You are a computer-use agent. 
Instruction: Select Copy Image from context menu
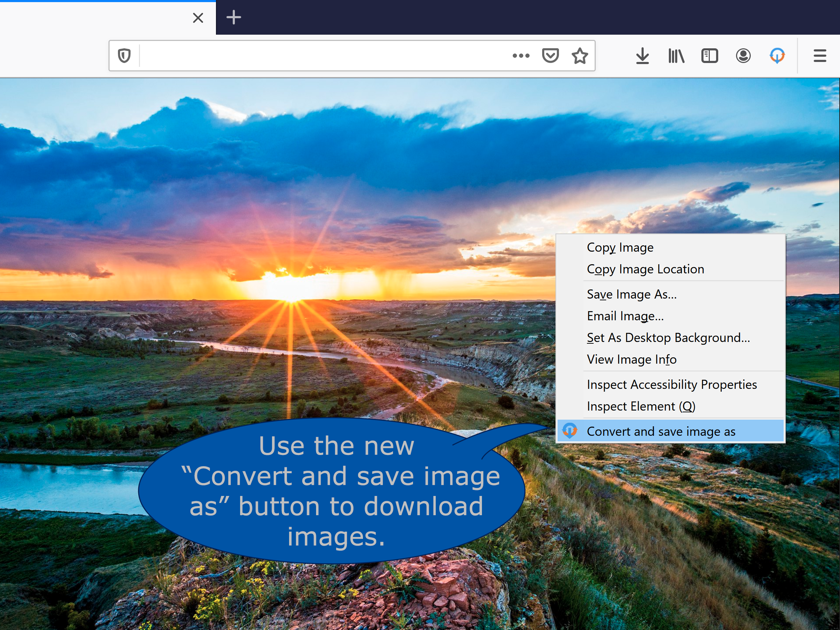[620, 247]
